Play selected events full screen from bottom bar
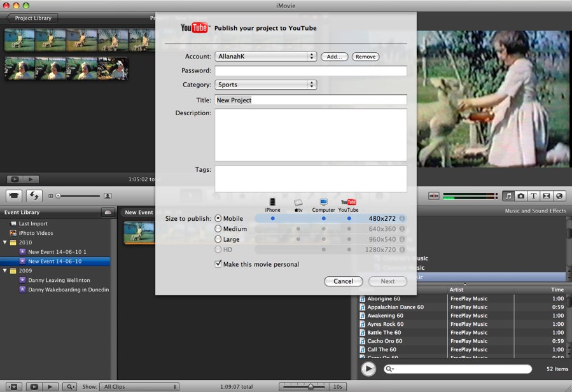 [34, 386]
